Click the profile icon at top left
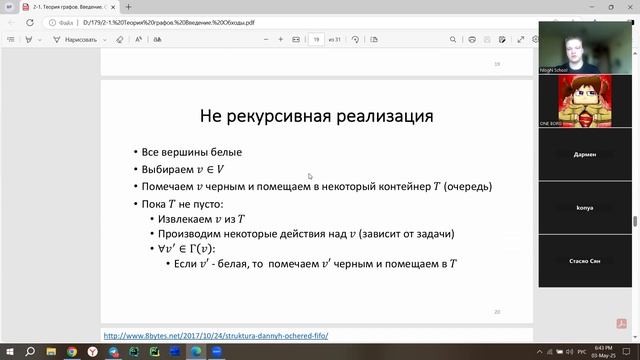 pos(9,7)
